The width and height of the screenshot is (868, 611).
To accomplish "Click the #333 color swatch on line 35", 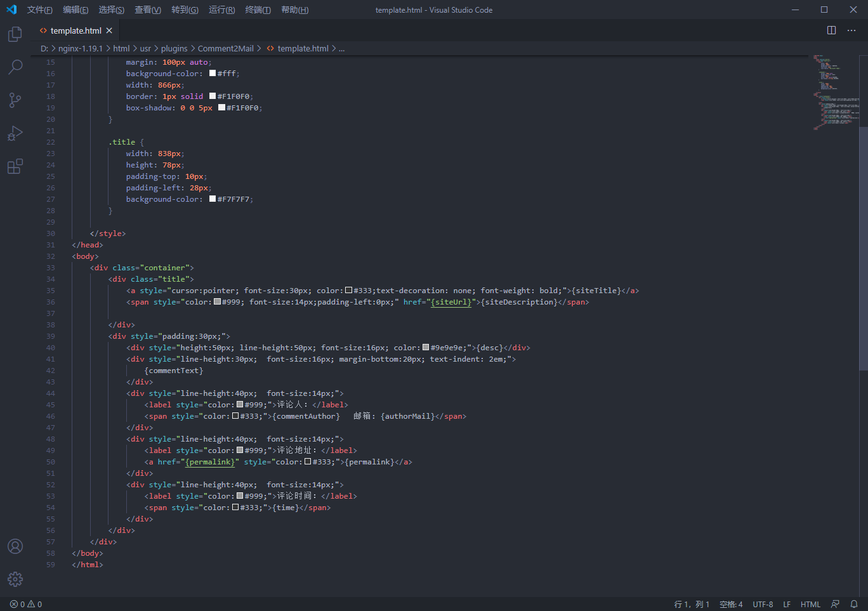I will click(x=349, y=291).
